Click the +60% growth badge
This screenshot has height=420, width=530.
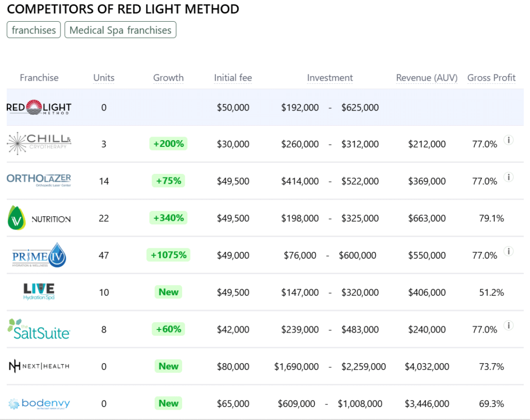pyautogui.click(x=168, y=329)
